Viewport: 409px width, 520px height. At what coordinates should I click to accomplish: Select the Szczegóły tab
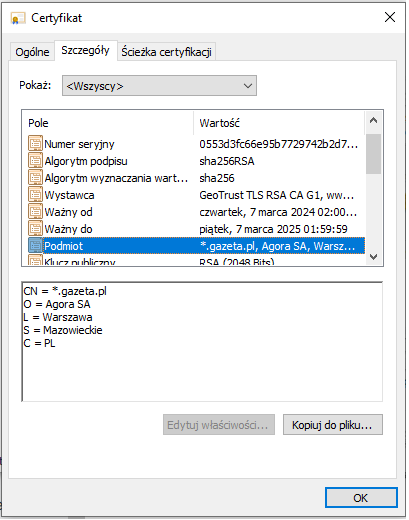[86, 51]
